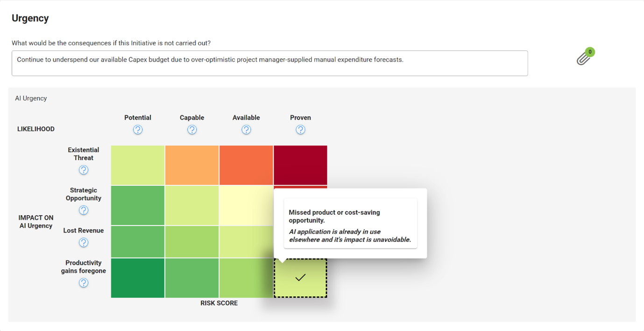Screen dimensions: 644x331
Task: Click the 'Proven' column header
Action: coord(300,118)
